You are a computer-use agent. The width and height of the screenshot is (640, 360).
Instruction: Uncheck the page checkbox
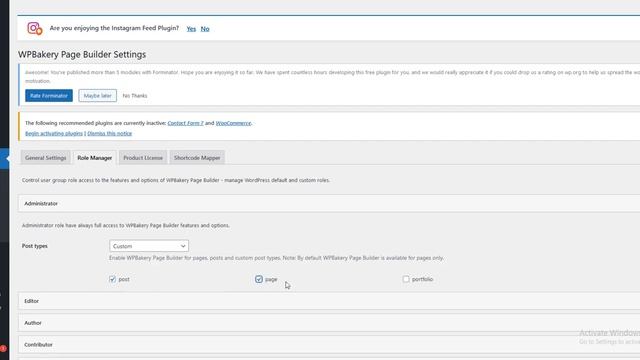click(259, 279)
